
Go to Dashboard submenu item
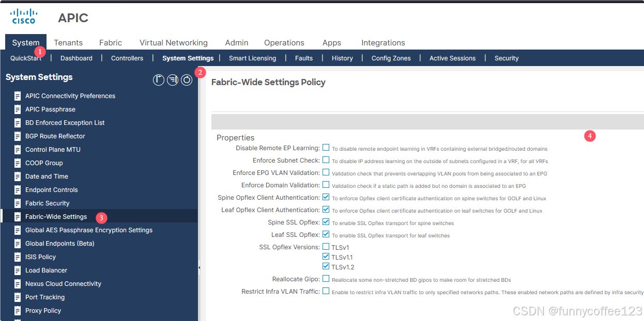pos(76,58)
